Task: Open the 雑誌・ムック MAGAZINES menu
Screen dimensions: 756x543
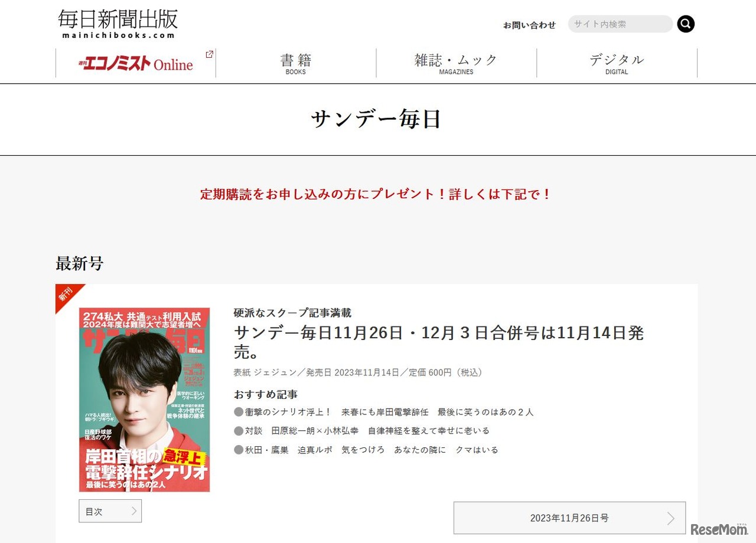Action: click(x=456, y=63)
